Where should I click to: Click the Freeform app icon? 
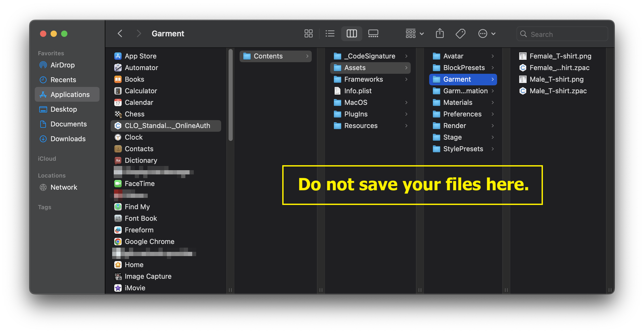118,230
